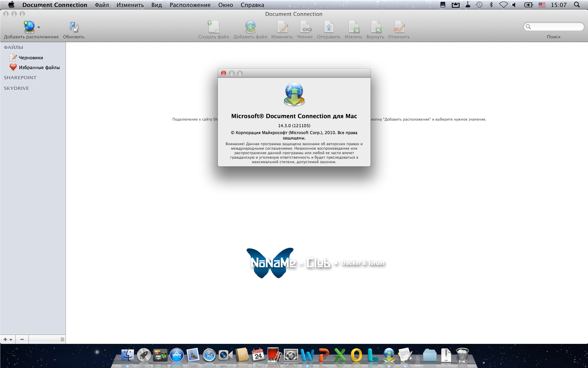588x368 pixels.
Task: Click the Отправить upload toolbar icon
Action: tap(329, 27)
